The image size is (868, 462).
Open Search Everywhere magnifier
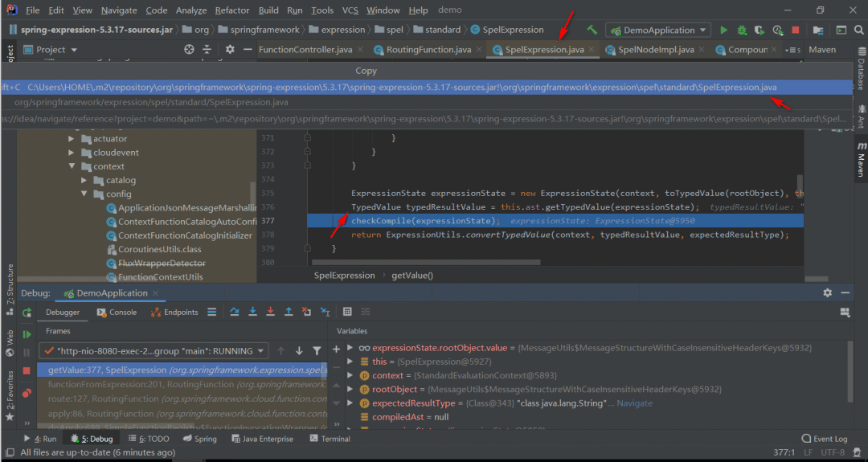860,30
